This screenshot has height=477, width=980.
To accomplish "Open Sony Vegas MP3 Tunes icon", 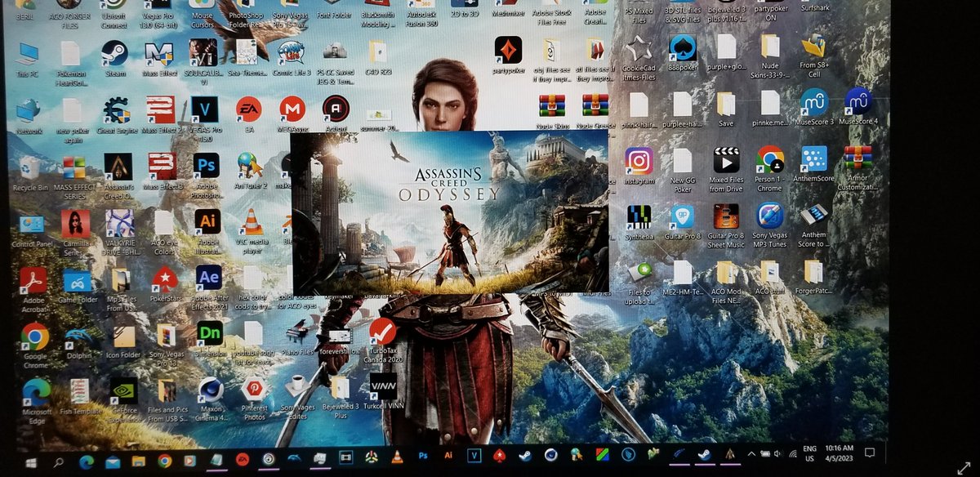I will point(769,225).
